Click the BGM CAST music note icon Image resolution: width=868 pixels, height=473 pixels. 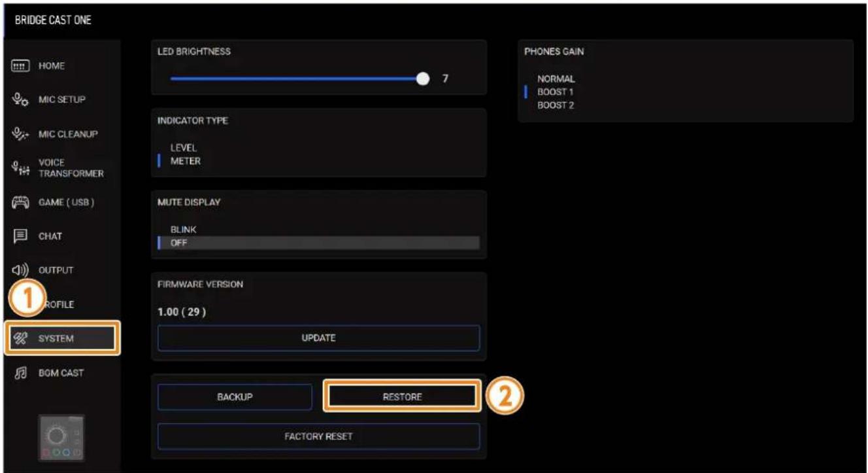(x=20, y=373)
